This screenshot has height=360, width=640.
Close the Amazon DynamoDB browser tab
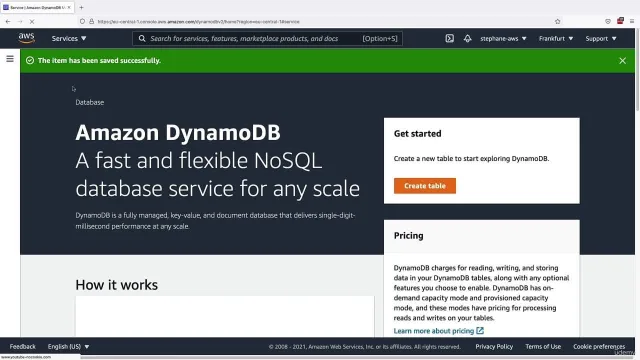[x=69, y=7]
